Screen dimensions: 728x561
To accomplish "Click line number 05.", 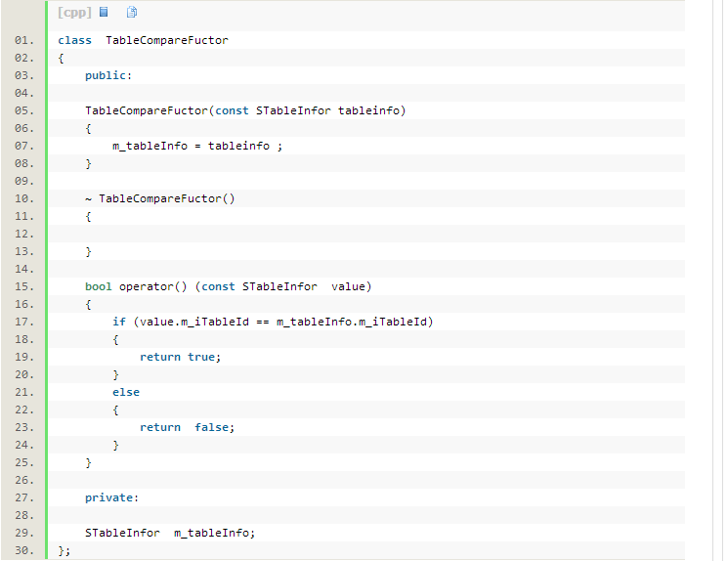I will coord(24,111).
